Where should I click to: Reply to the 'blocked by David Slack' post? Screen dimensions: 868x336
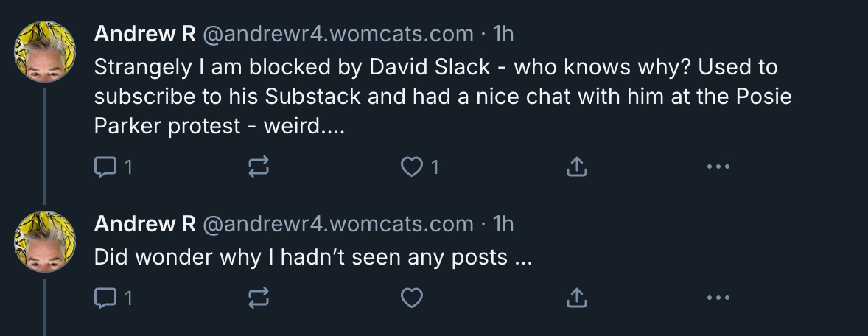pos(105,168)
